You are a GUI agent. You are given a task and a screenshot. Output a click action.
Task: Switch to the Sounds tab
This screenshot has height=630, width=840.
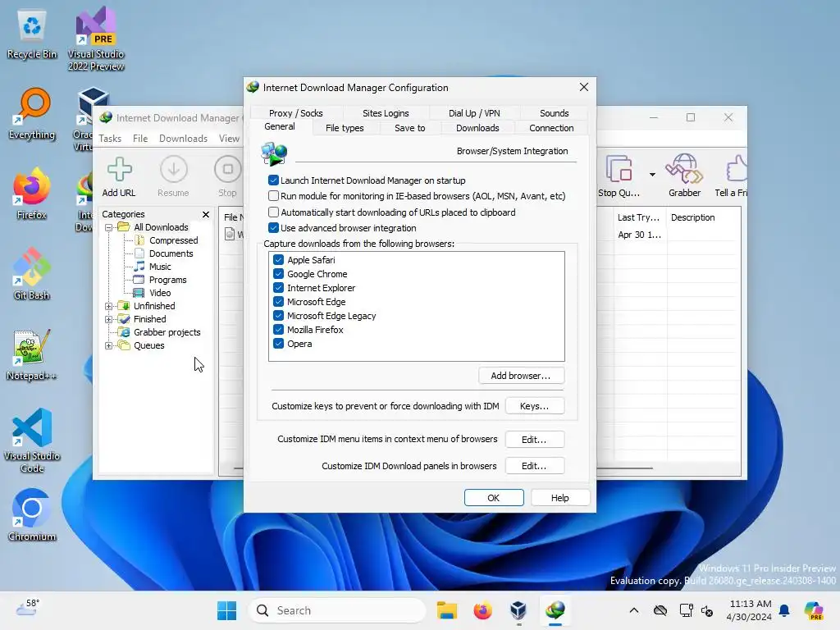[554, 113]
